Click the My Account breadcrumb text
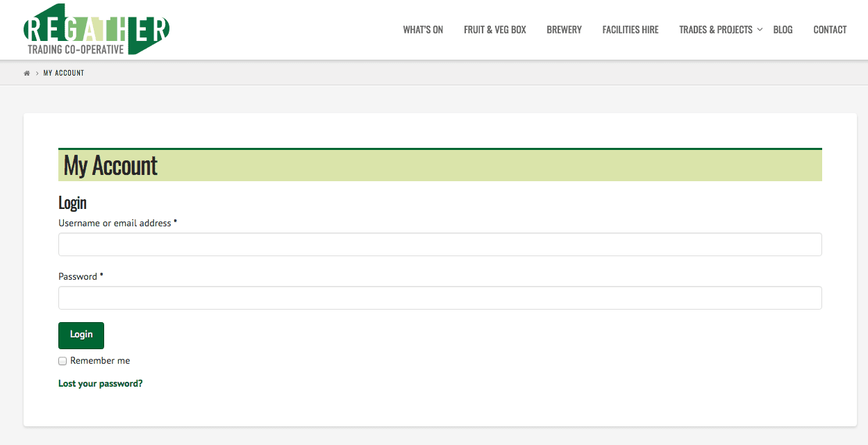868x445 pixels. [x=64, y=73]
